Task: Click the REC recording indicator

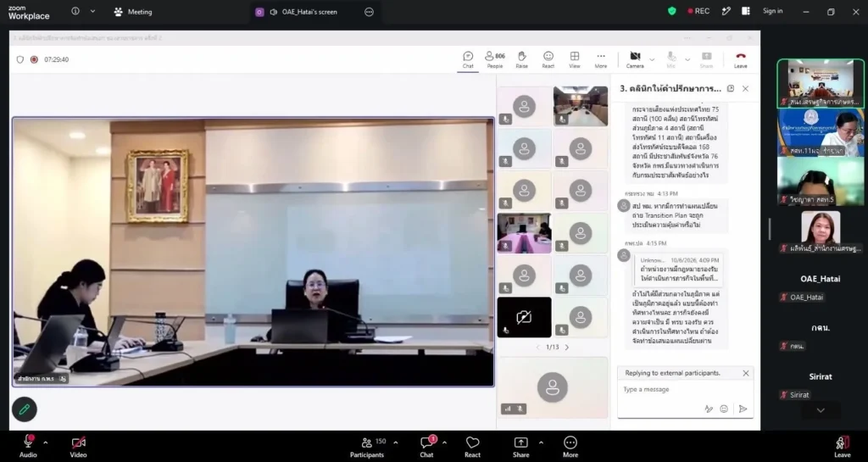Action: (x=698, y=11)
